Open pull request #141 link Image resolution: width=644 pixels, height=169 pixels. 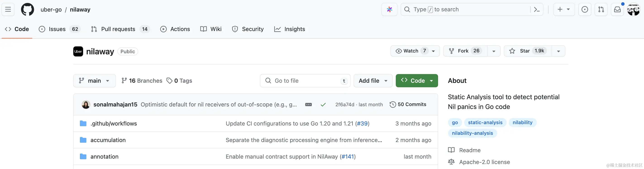click(x=348, y=157)
